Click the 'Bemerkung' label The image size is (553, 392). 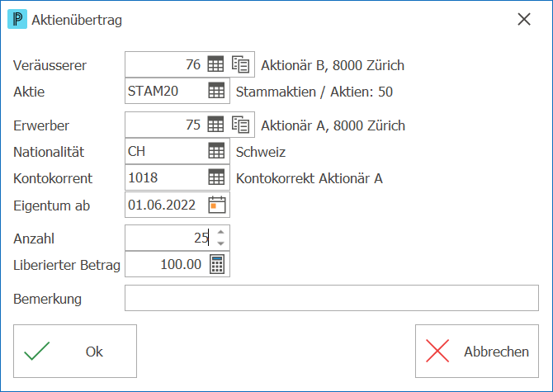(x=47, y=299)
